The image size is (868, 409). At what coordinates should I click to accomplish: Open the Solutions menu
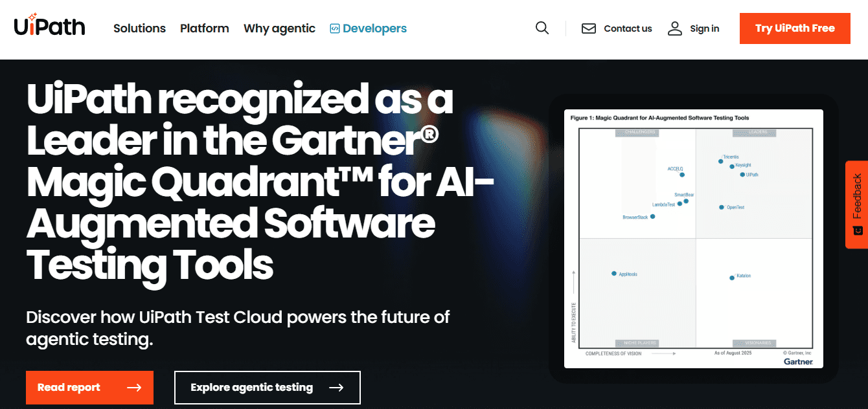coord(139,28)
